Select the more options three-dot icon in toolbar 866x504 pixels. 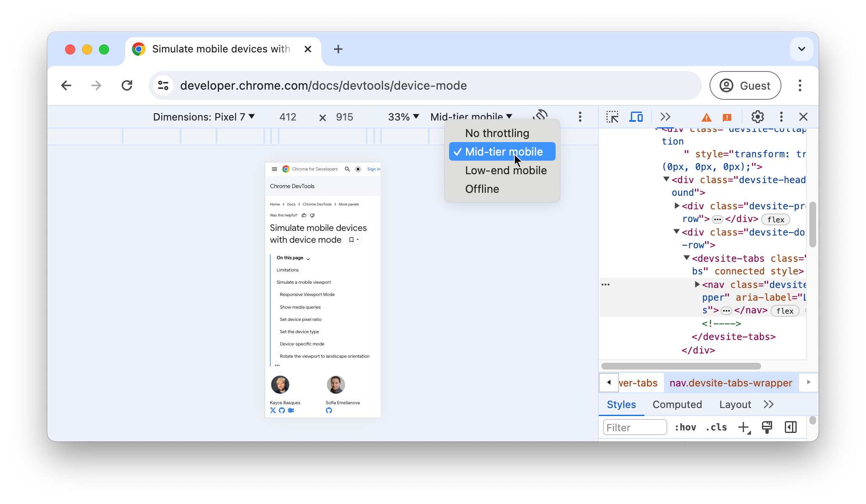(x=580, y=116)
